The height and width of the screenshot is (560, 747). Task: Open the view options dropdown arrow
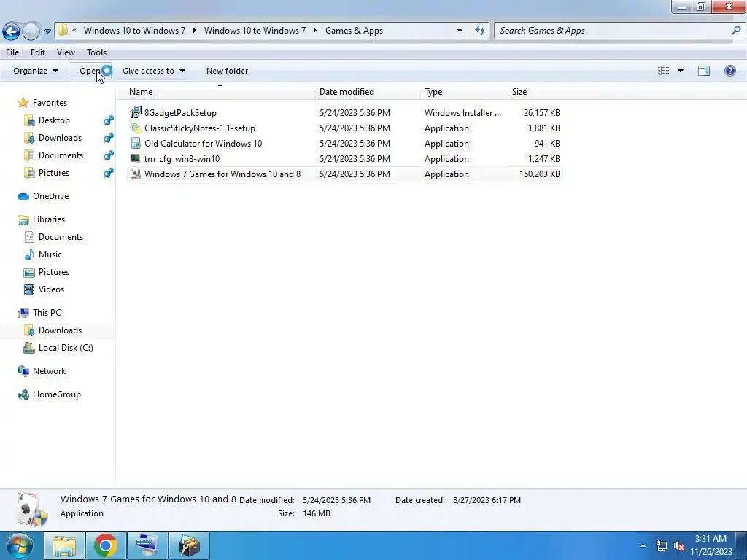click(x=681, y=71)
